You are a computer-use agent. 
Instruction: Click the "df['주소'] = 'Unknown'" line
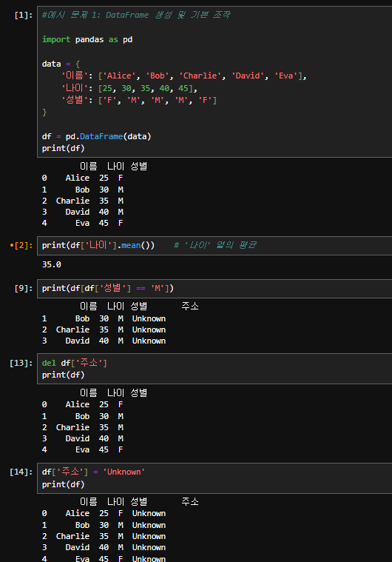pyautogui.click(x=93, y=472)
